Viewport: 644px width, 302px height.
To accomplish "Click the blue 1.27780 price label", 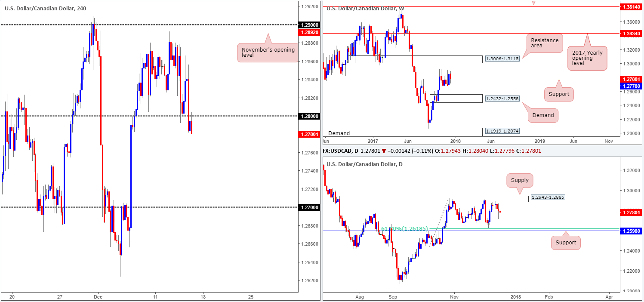I will tap(630, 86).
